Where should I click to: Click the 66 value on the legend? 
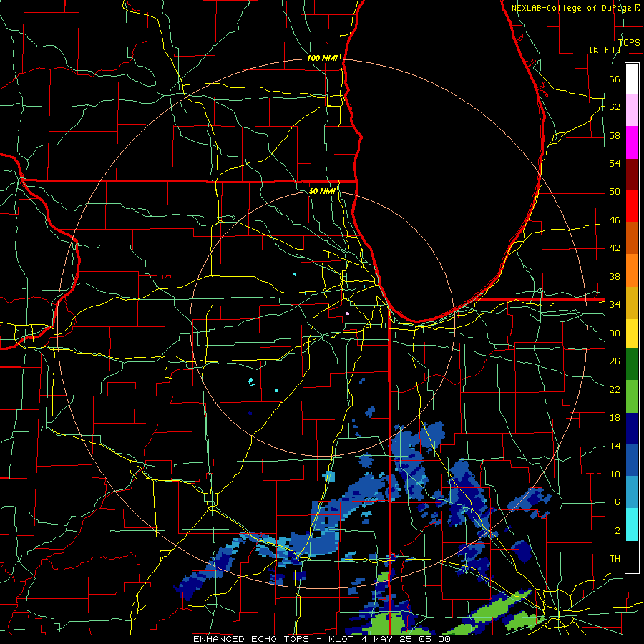pos(615,79)
